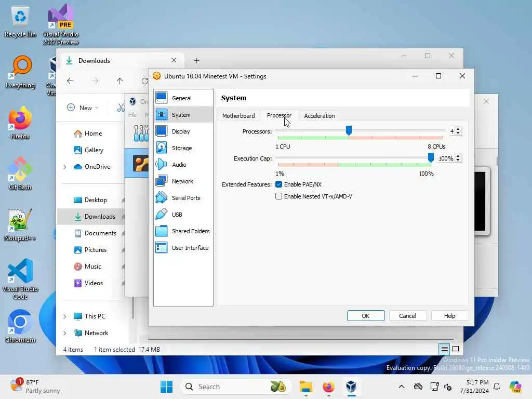The height and width of the screenshot is (399, 532).
Task: Launch Chromium from desktop shortcut
Action: coord(20,326)
